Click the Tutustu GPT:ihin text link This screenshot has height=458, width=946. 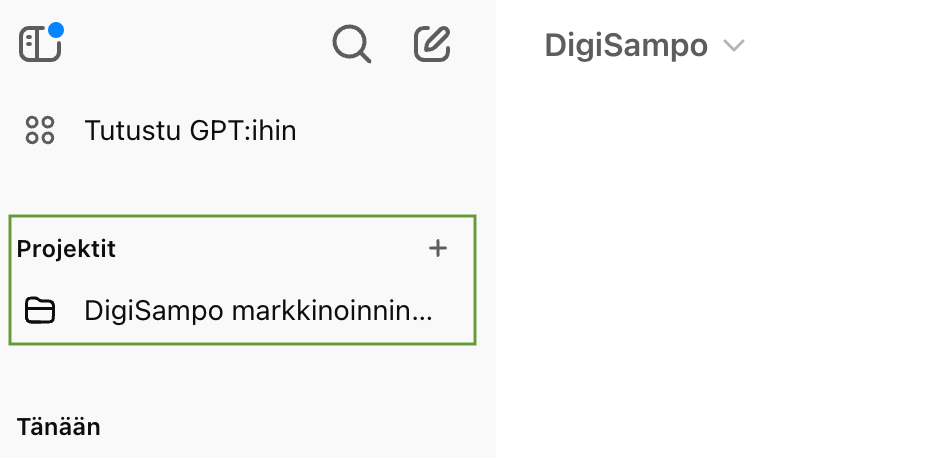click(x=190, y=131)
